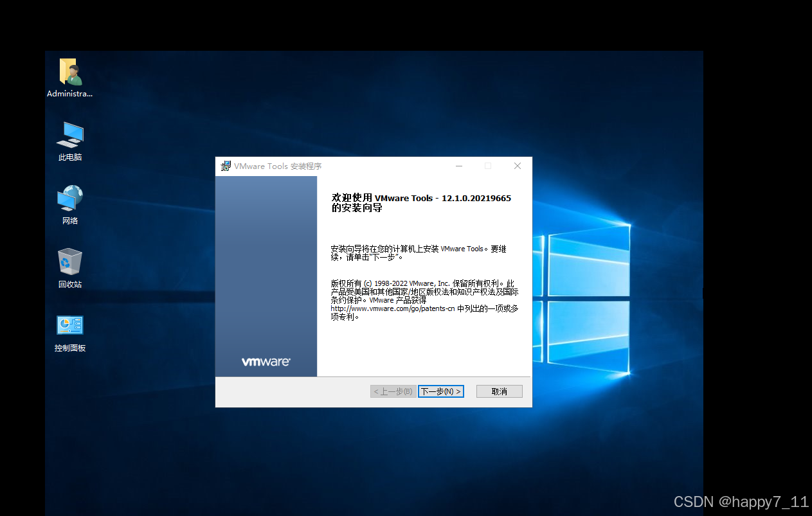Click the 版权所有 copyright paragraph

pos(424,300)
